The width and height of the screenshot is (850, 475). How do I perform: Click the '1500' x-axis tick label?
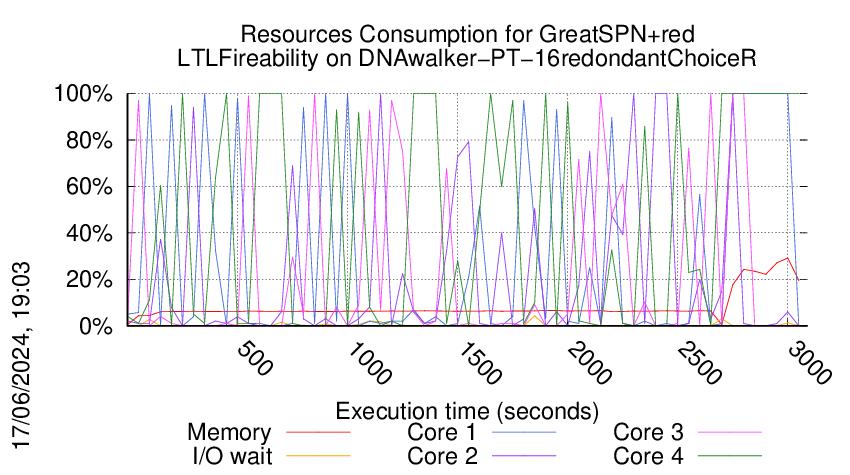point(479,363)
